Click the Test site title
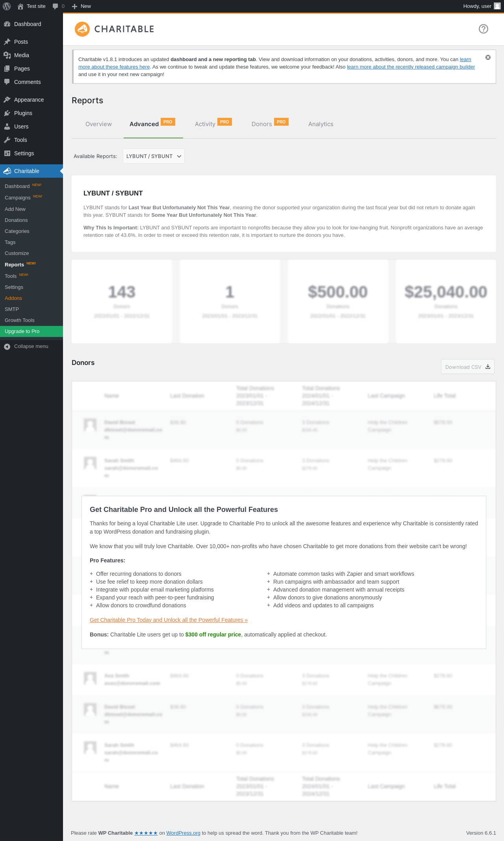Image resolution: width=504 pixels, height=841 pixels. pyautogui.click(x=36, y=6)
